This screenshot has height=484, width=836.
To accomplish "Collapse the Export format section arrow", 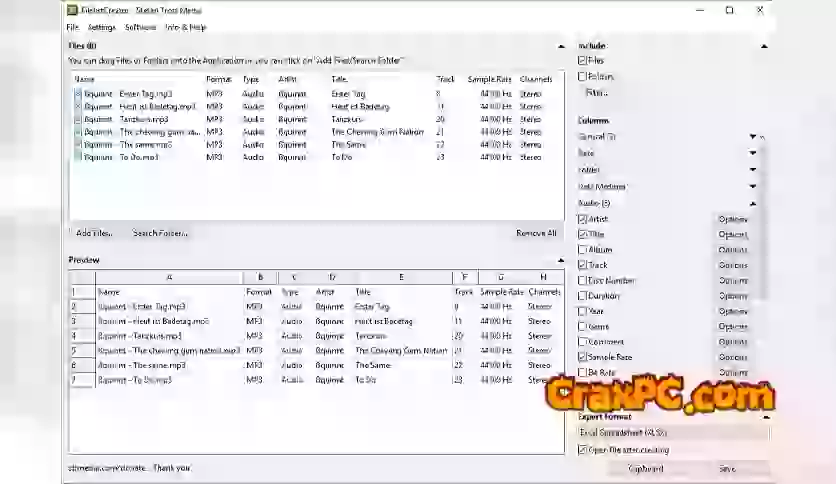I will (x=764, y=417).
